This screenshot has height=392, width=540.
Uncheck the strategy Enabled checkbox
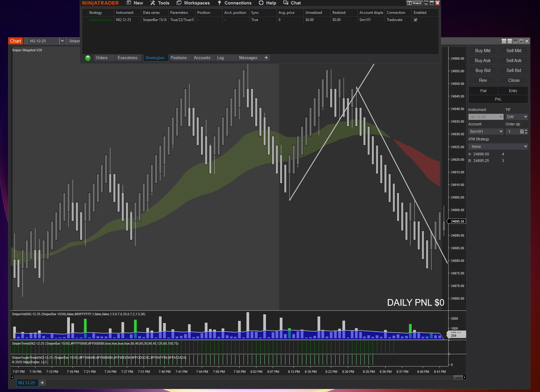pos(416,20)
